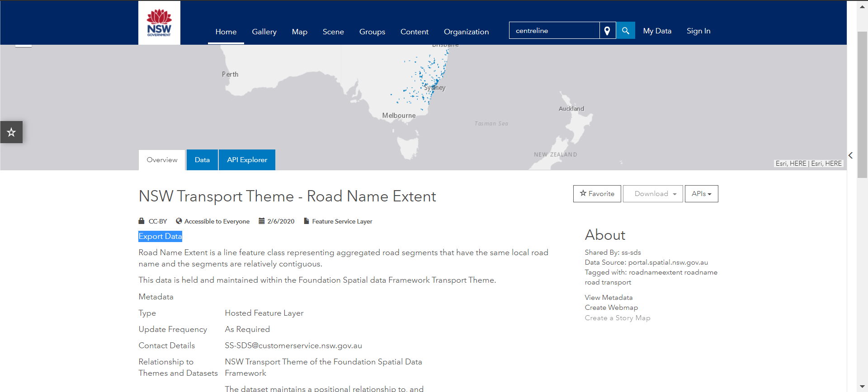
Task: Expand the Download dropdown
Action: pyautogui.click(x=653, y=194)
